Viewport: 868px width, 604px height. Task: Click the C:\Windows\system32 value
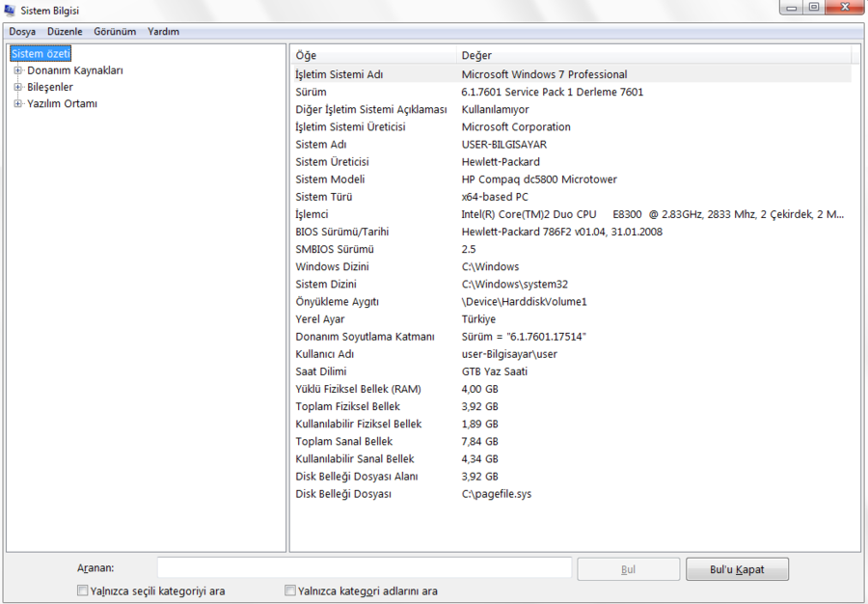coord(514,284)
